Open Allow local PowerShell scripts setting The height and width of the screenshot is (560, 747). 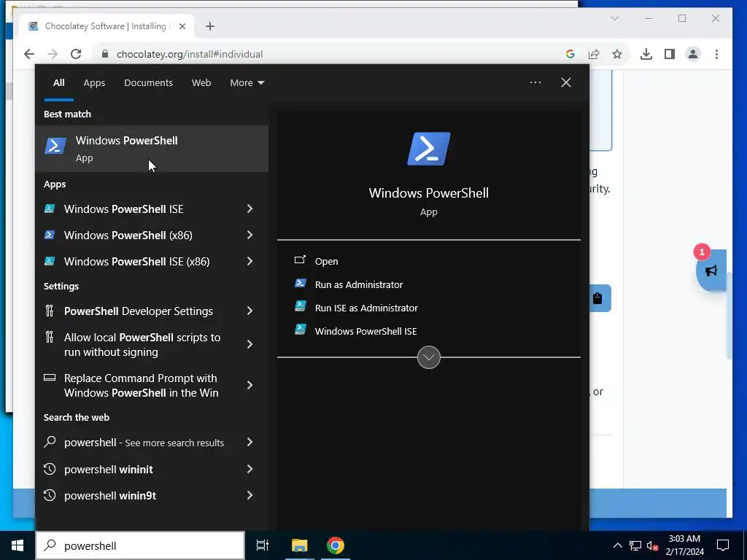coord(142,344)
